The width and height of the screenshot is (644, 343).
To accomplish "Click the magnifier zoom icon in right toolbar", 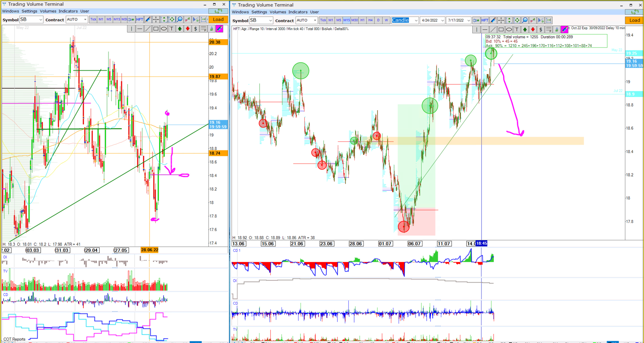I will [525, 20].
